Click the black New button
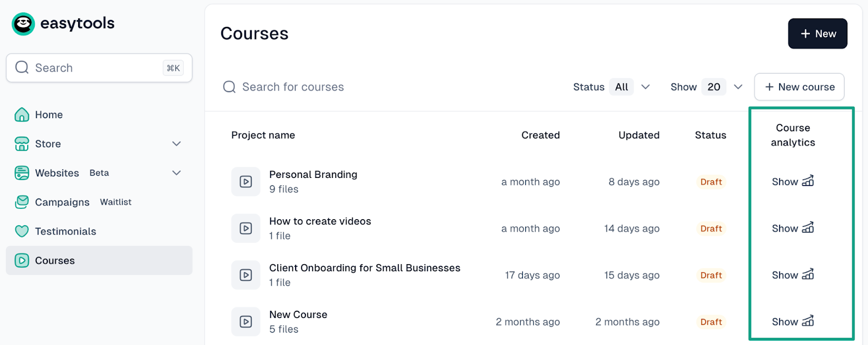Image resolution: width=868 pixels, height=345 pixels. point(817,34)
